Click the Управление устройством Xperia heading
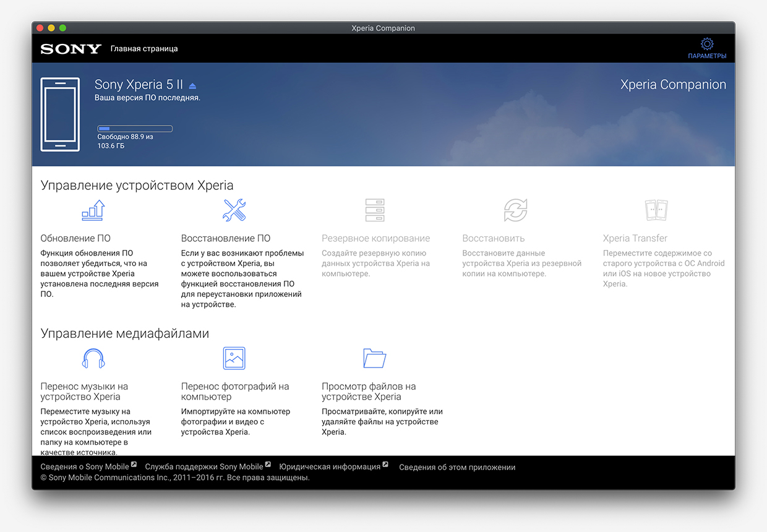767x532 pixels. coord(137,185)
